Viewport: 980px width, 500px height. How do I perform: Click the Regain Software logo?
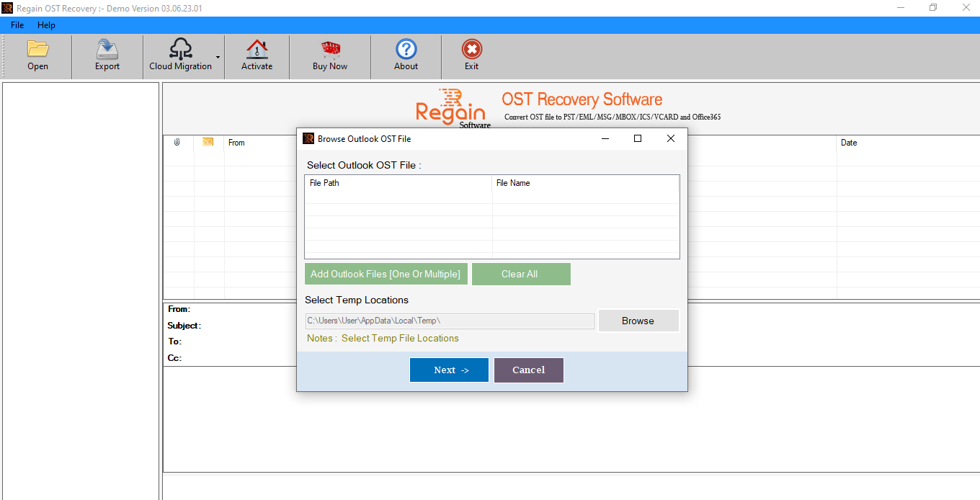coord(450,108)
